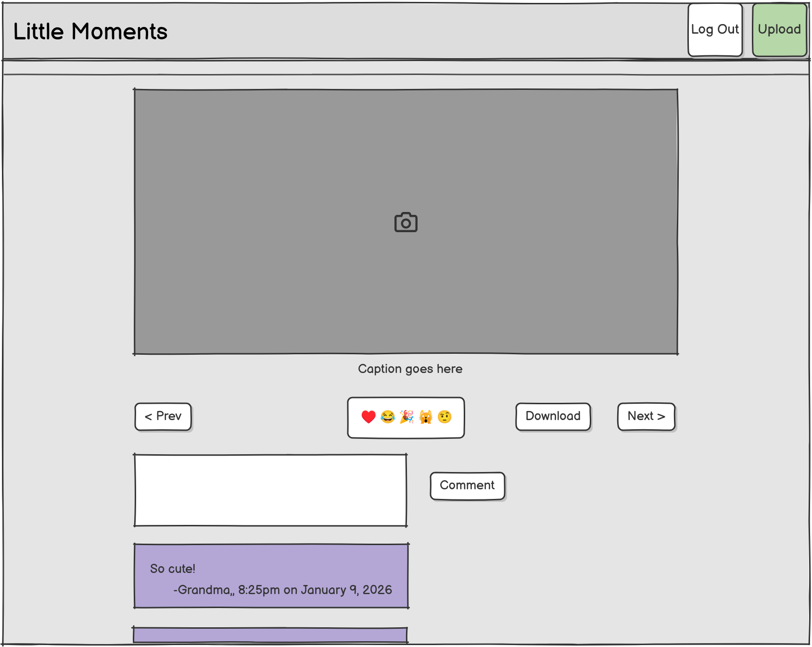This screenshot has height=647, width=812.
Task: Select the 'So cute!' comment text
Action: tap(173, 569)
